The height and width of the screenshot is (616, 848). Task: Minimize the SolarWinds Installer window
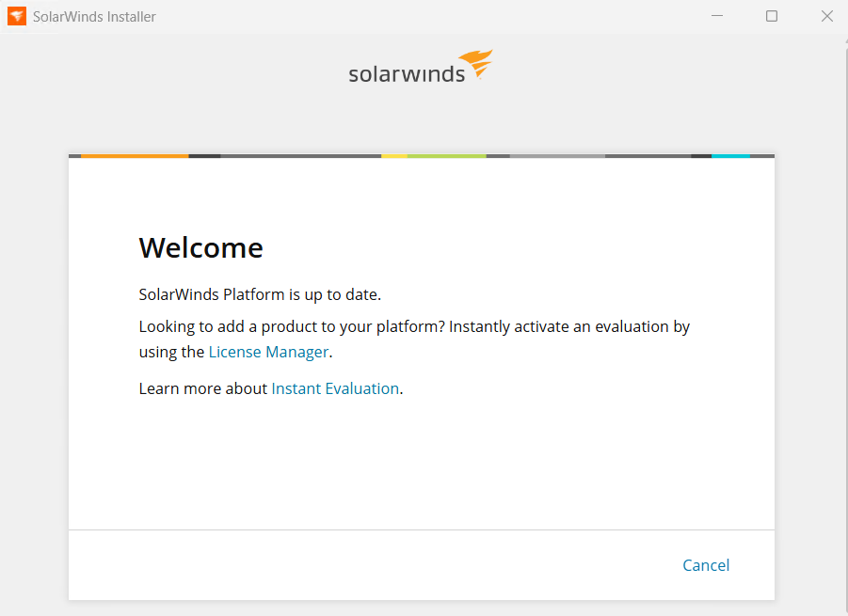coord(717,16)
